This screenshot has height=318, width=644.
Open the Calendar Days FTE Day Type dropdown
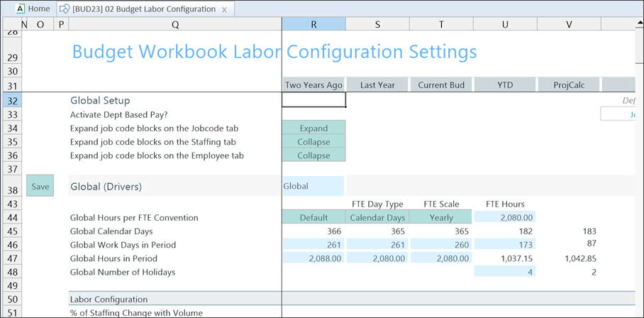point(377,218)
